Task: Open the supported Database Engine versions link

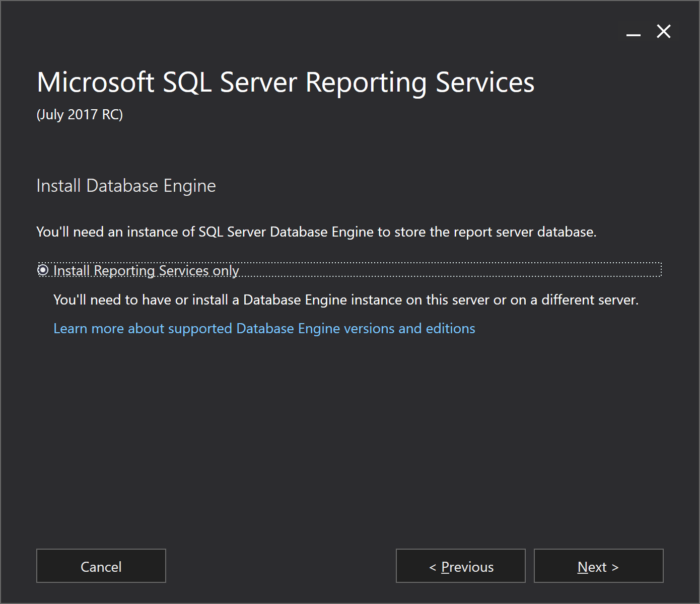Action: pyautogui.click(x=264, y=329)
